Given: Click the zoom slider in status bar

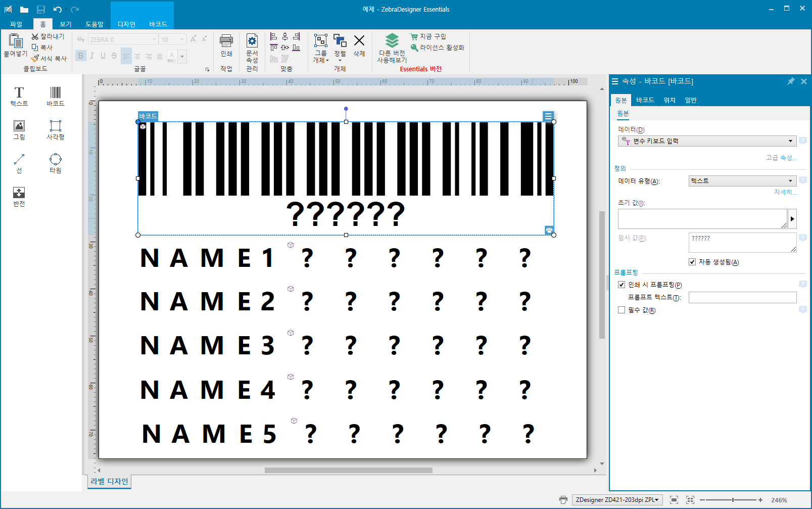Looking at the screenshot, I should [x=733, y=500].
